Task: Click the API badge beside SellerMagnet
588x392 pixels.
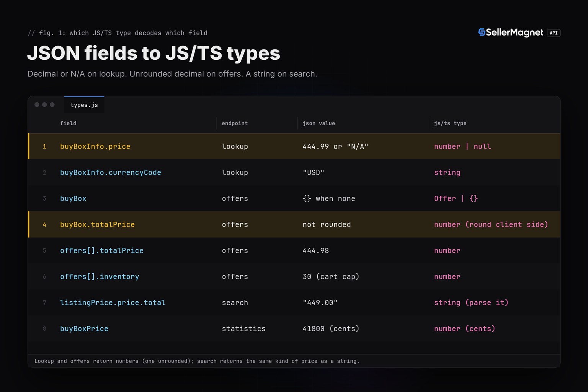Action: click(554, 33)
